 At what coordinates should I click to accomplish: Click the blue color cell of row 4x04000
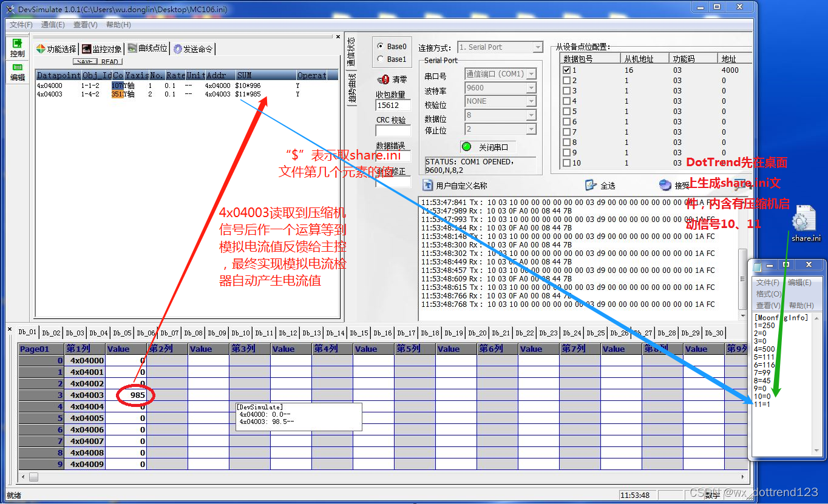pyautogui.click(x=118, y=86)
